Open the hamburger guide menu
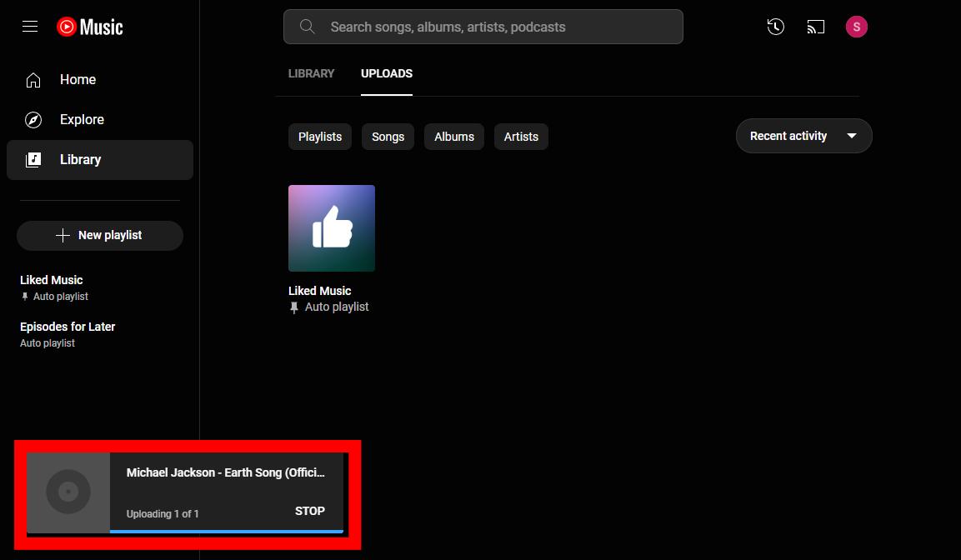This screenshot has width=961, height=560. pyautogui.click(x=30, y=27)
